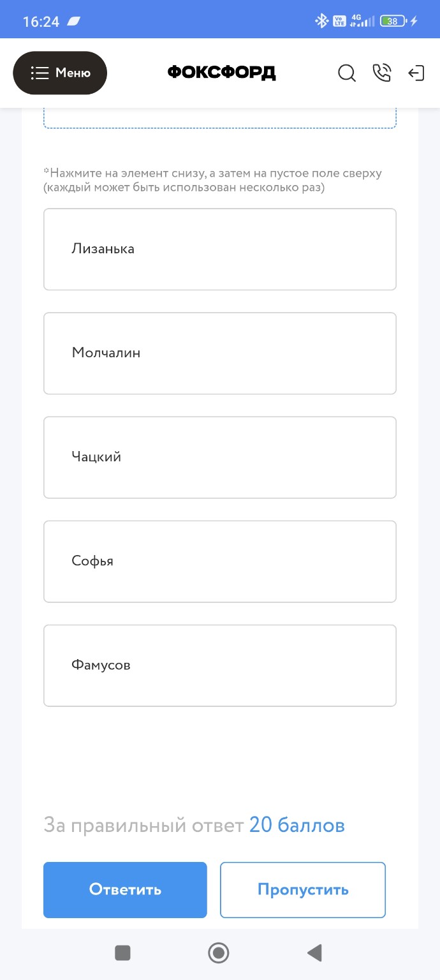The height and width of the screenshot is (980, 440).
Task: Select the answer option Фамусов
Action: 219,665
